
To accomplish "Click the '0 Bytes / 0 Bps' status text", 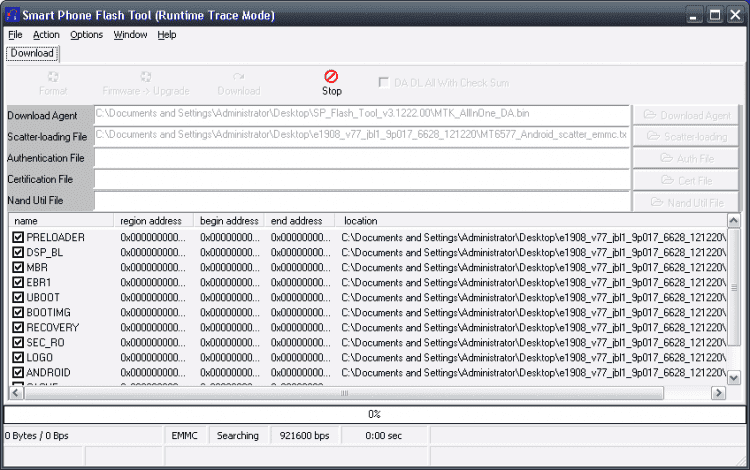I will (x=37, y=436).
